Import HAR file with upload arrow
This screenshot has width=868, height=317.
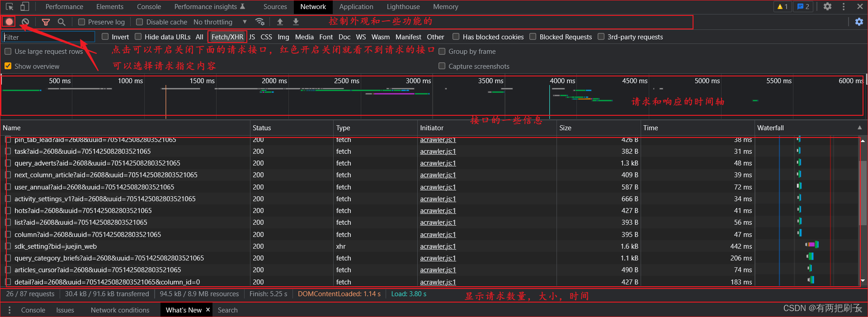click(x=280, y=22)
